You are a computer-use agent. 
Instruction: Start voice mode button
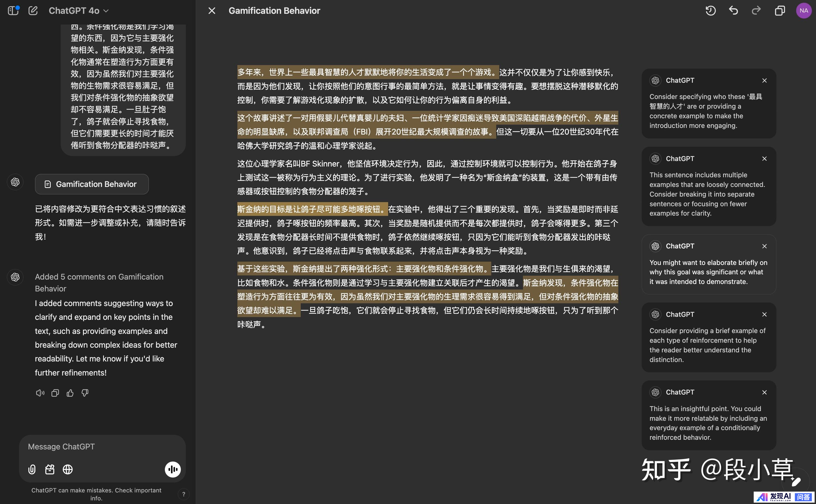pyautogui.click(x=173, y=469)
